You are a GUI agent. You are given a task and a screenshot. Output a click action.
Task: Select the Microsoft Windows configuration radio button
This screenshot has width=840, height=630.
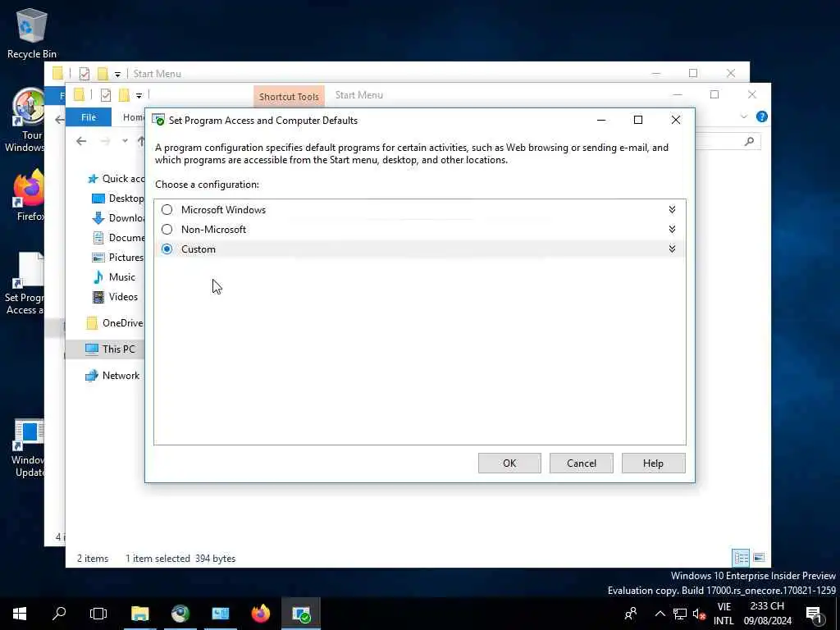pyautogui.click(x=167, y=210)
